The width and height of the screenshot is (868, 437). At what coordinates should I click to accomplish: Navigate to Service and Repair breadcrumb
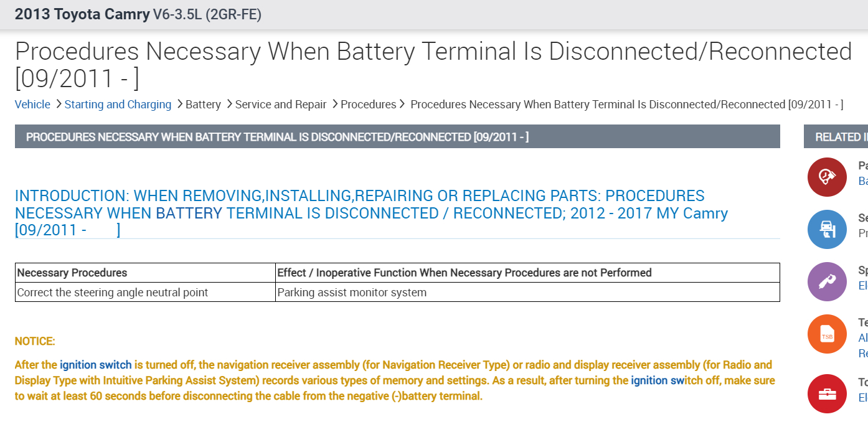[x=281, y=105]
